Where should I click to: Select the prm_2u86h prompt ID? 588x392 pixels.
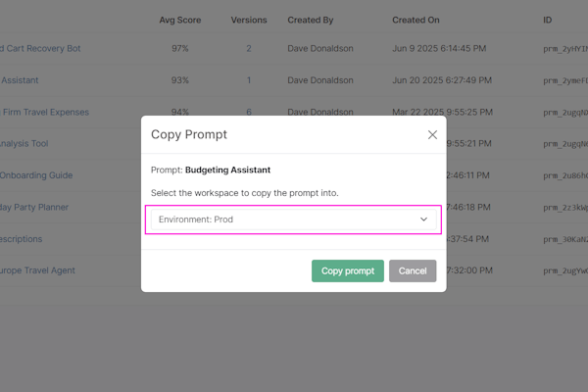point(565,175)
